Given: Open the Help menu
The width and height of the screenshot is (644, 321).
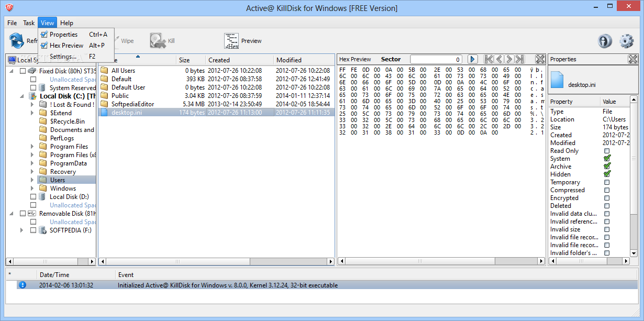Looking at the screenshot, I should pyautogui.click(x=66, y=23).
